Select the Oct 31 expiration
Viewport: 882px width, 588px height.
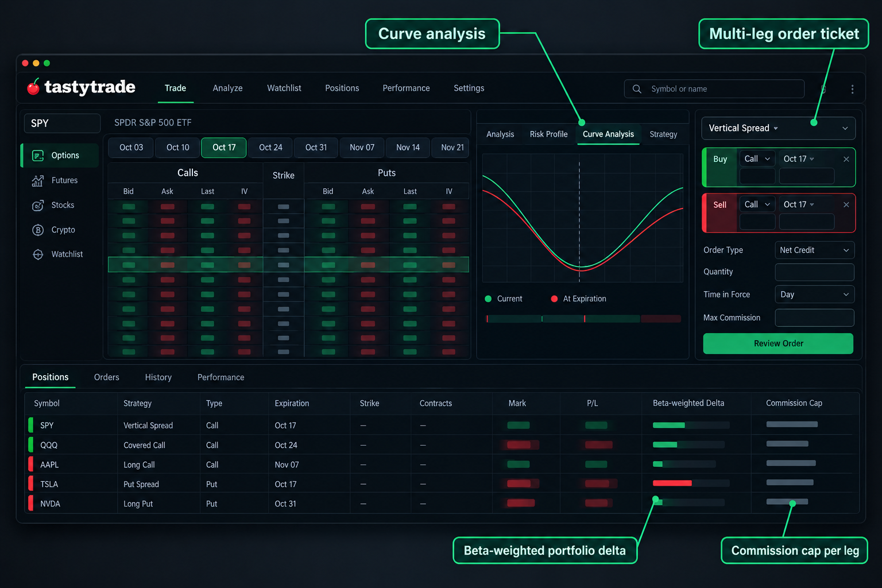tap(316, 148)
